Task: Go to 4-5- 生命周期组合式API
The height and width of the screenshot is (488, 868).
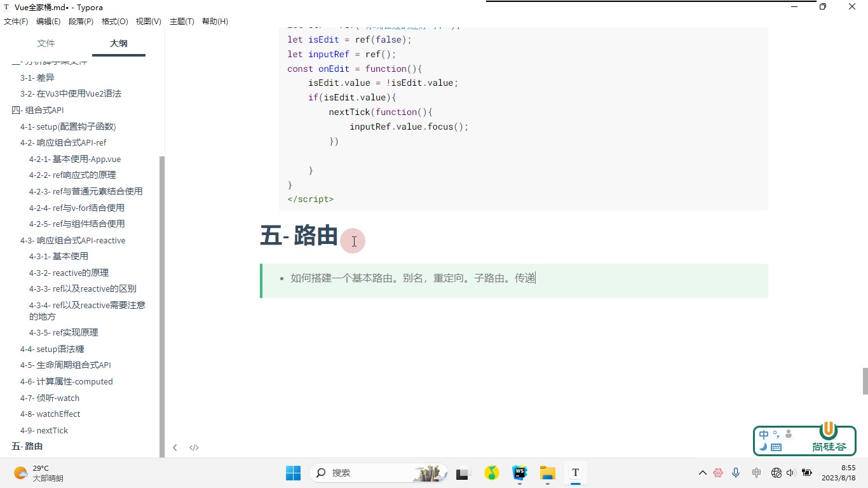Action: point(65,365)
